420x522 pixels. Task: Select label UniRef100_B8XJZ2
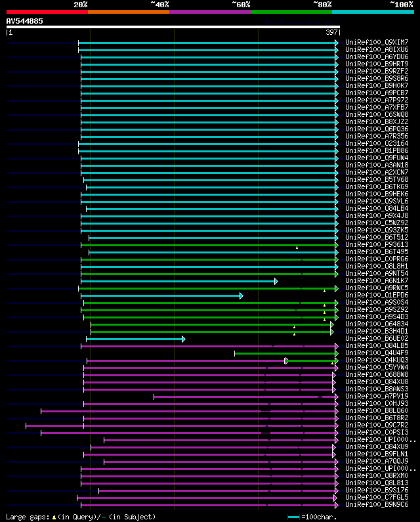[377, 122]
